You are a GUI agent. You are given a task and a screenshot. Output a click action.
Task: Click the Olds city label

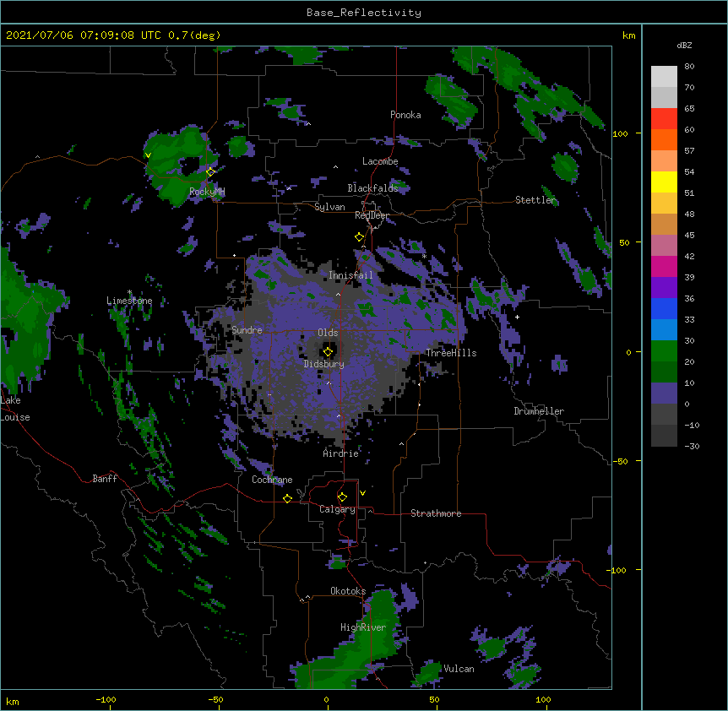328,333
